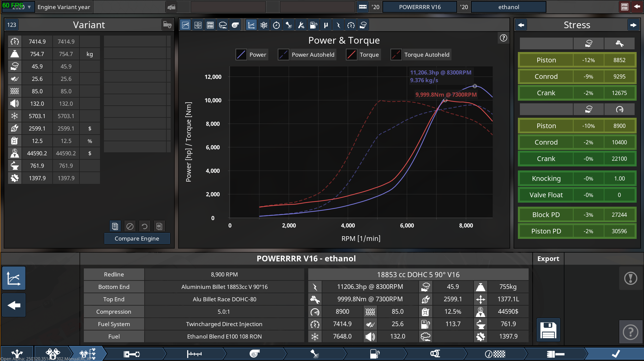The image size is (644, 361).
Task: Open the fuel system step tab
Action: click(375, 354)
